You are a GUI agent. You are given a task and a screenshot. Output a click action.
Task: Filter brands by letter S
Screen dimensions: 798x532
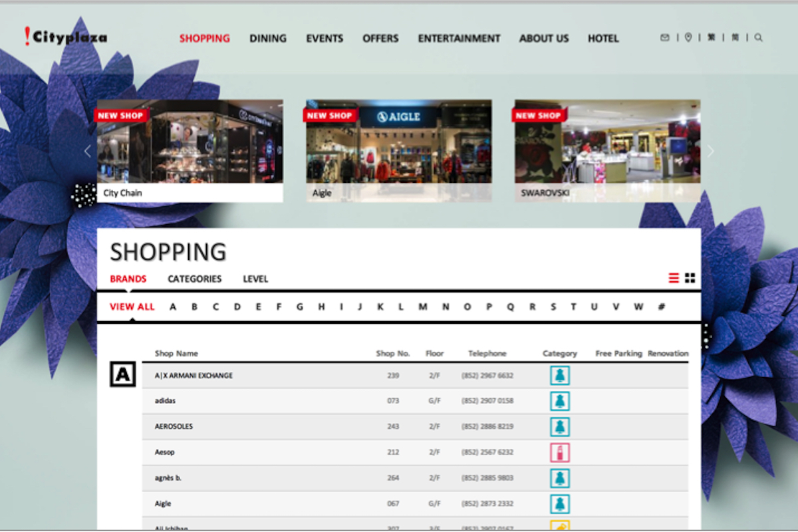tap(553, 307)
